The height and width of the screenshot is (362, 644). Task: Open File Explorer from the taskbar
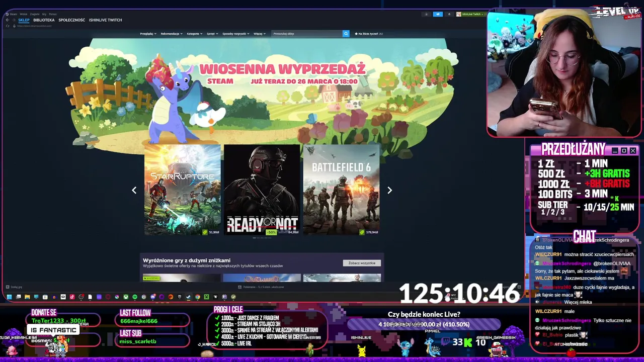27,297
